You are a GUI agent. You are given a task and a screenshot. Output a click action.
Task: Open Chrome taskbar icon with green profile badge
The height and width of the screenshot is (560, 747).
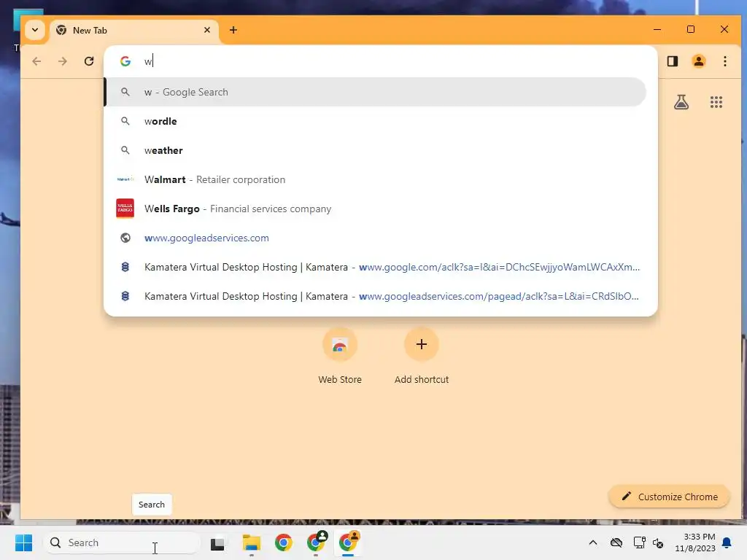[x=317, y=542]
